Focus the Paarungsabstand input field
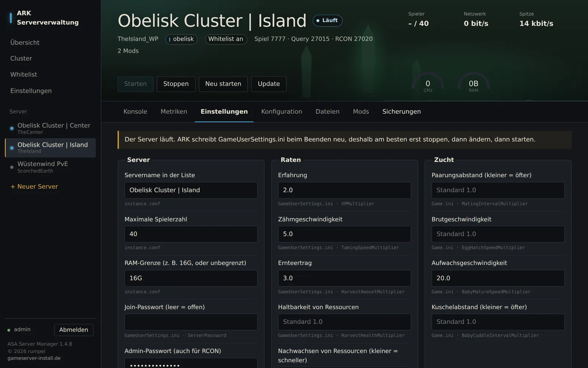The image size is (588, 368). [x=498, y=190]
